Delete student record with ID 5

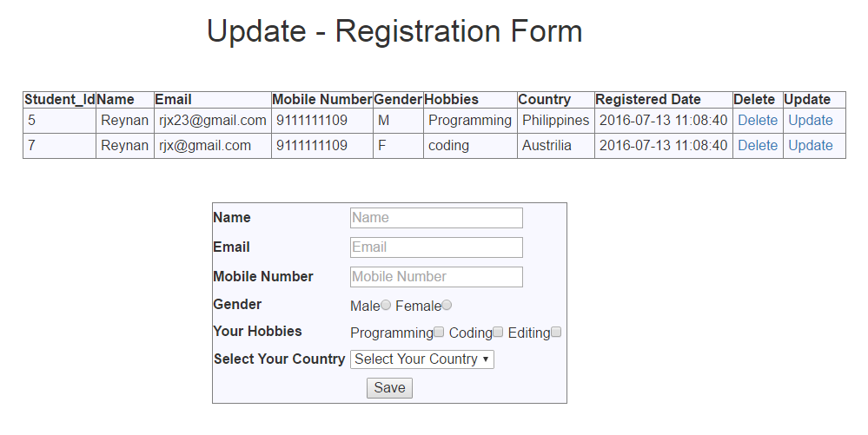[x=758, y=121]
